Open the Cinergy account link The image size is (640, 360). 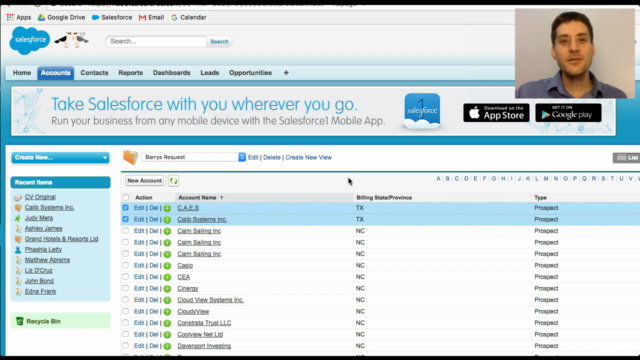187,289
